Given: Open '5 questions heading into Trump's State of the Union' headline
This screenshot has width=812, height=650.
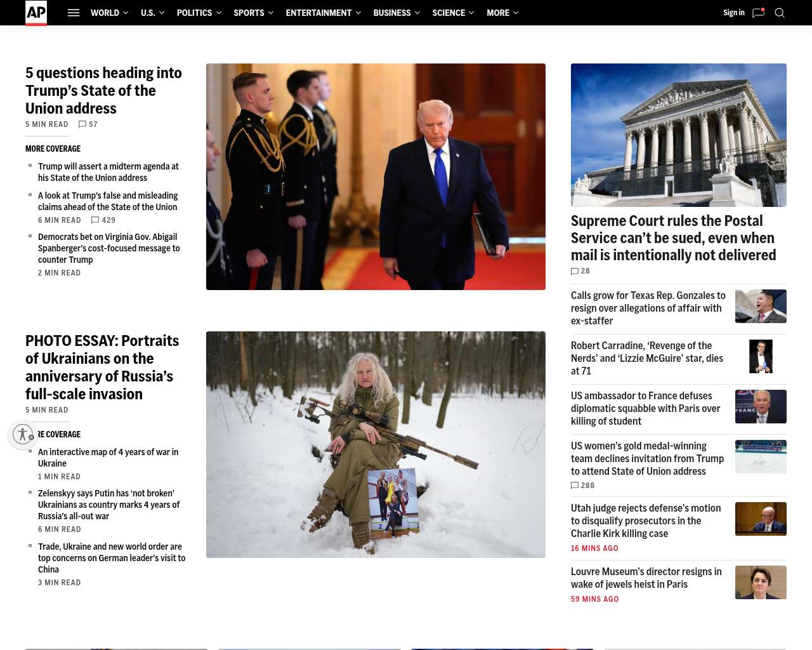Looking at the screenshot, I should [x=103, y=91].
